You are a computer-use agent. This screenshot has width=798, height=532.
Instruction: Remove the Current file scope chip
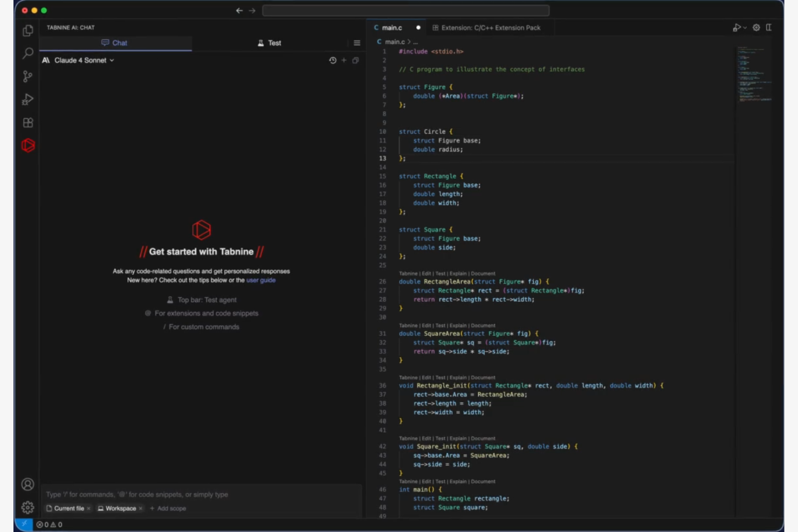pyautogui.click(x=89, y=508)
